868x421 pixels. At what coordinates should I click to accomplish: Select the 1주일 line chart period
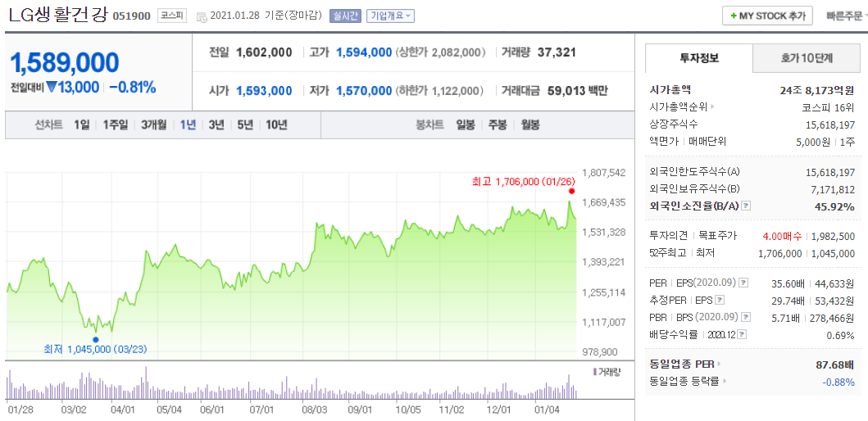[x=115, y=125]
